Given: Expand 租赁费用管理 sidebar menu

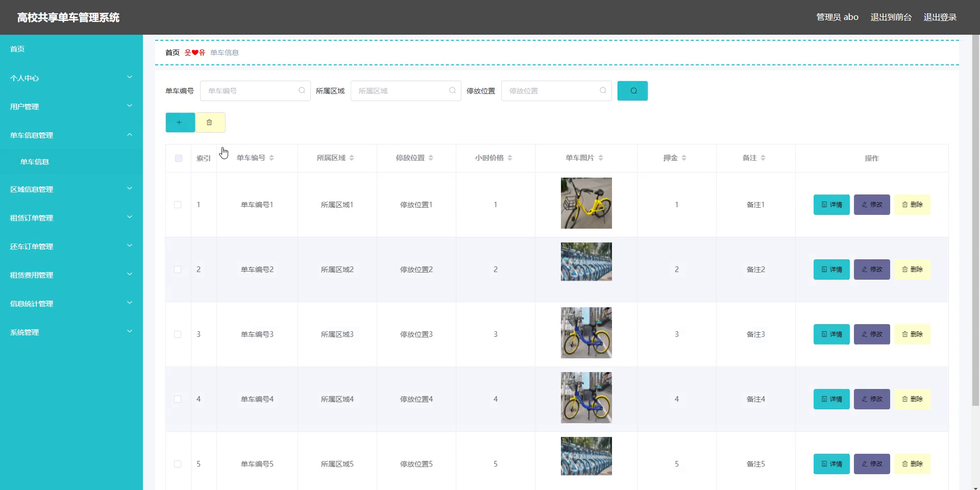Looking at the screenshot, I should 71,275.
